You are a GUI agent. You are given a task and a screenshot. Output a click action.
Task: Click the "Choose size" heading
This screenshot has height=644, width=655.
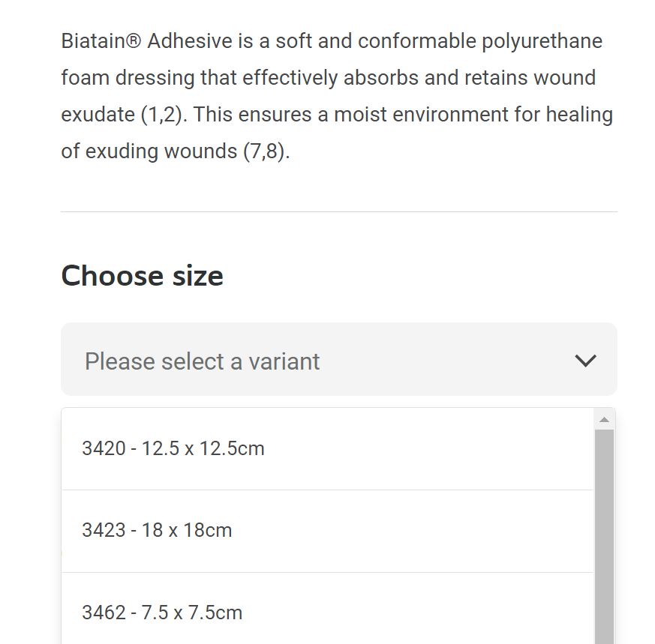pyautogui.click(x=142, y=276)
